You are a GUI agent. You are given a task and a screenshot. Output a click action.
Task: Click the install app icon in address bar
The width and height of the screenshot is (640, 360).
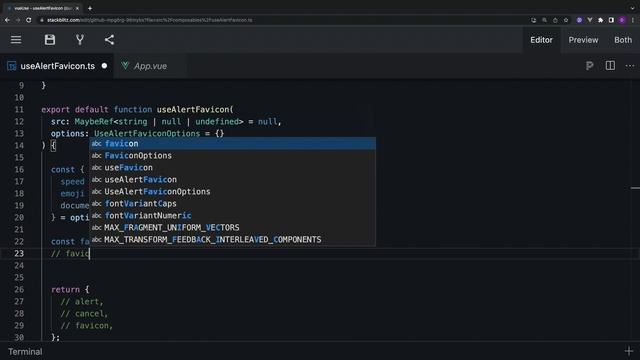coord(533,20)
